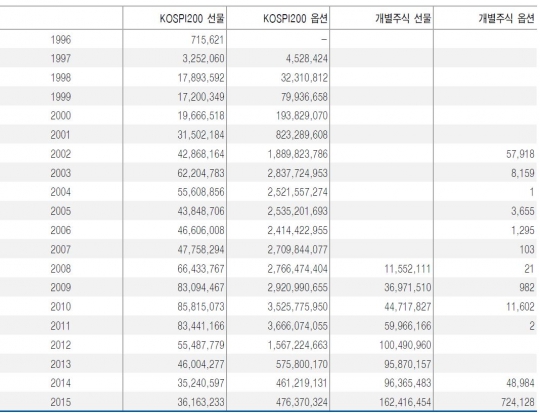Click the value 31,502,184
This screenshot has width=540, height=413.
click(x=201, y=135)
